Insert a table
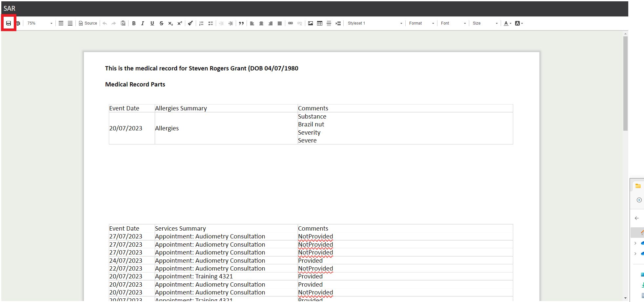This screenshot has height=302, width=644. point(319,23)
